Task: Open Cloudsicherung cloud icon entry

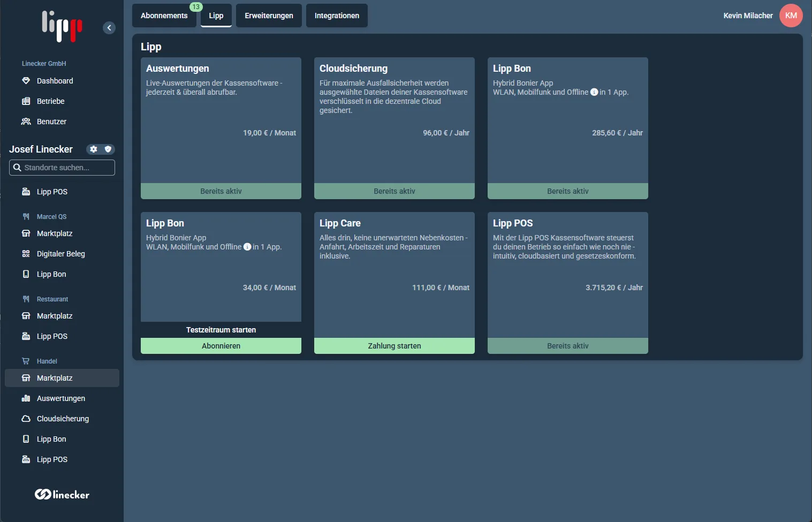Action: tap(62, 419)
